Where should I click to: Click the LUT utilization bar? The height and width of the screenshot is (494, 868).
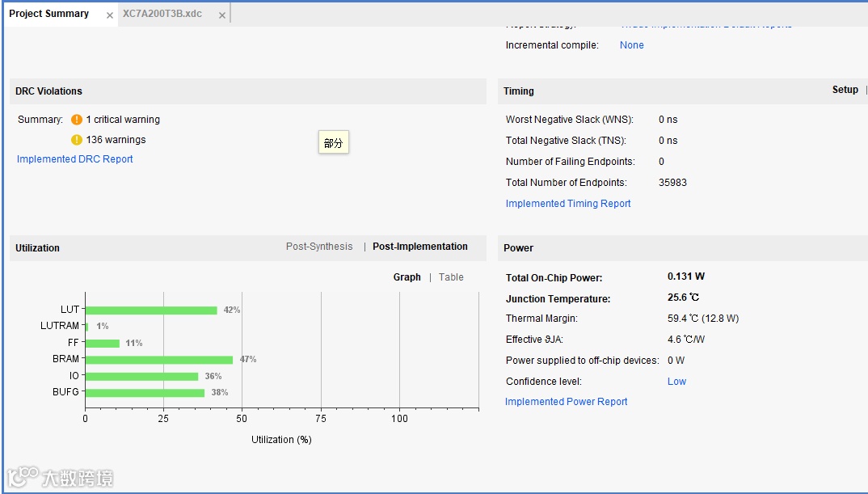click(x=151, y=310)
